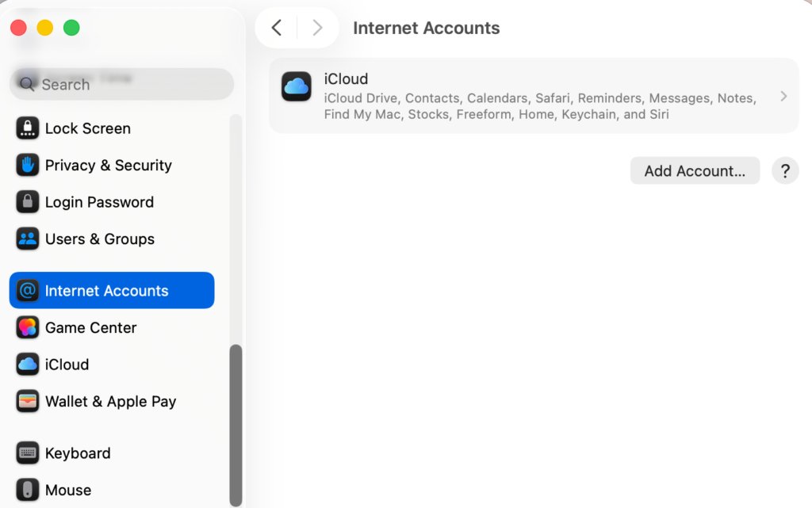Open iCloud settings via the cloud sidebar icon

click(x=27, y=364)
